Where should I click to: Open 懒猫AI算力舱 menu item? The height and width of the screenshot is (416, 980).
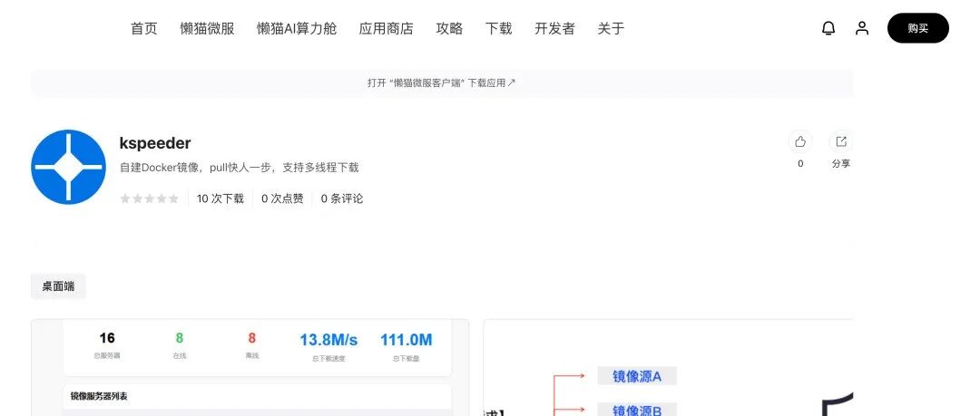click(297, 28)
